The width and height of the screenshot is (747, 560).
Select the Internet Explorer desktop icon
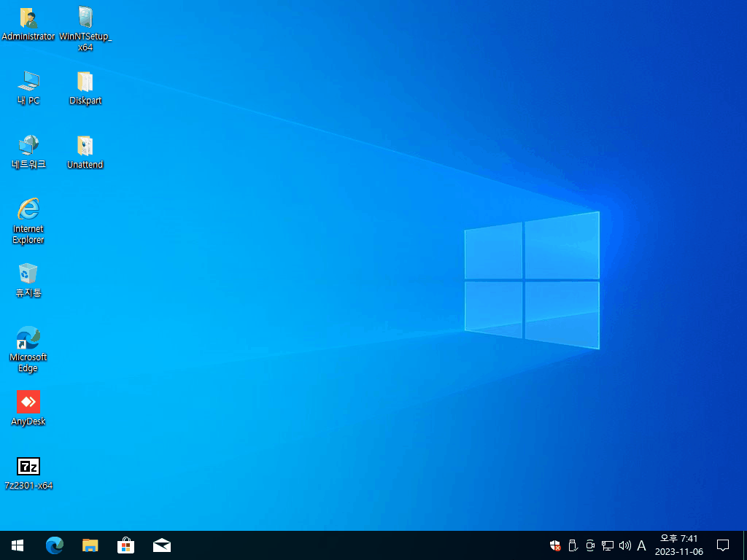coord(28,222)
